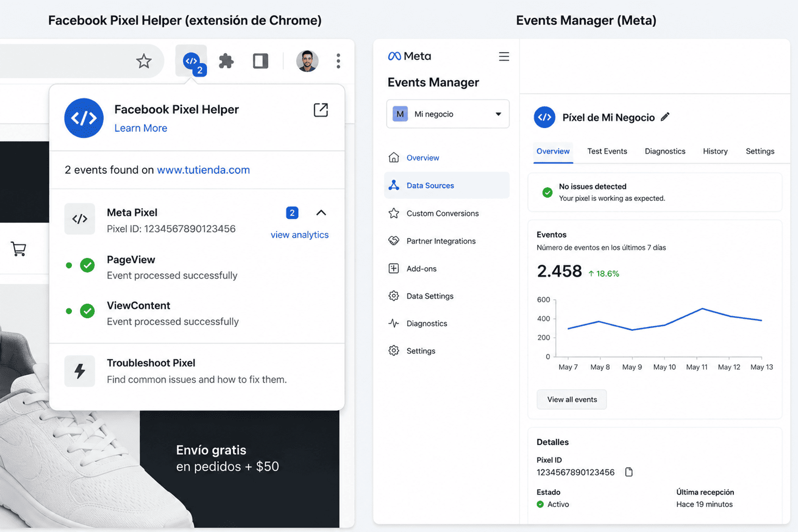Click the Meta Pixel count badge
Screen dimensions: 798x532
(x=292, y=213)
